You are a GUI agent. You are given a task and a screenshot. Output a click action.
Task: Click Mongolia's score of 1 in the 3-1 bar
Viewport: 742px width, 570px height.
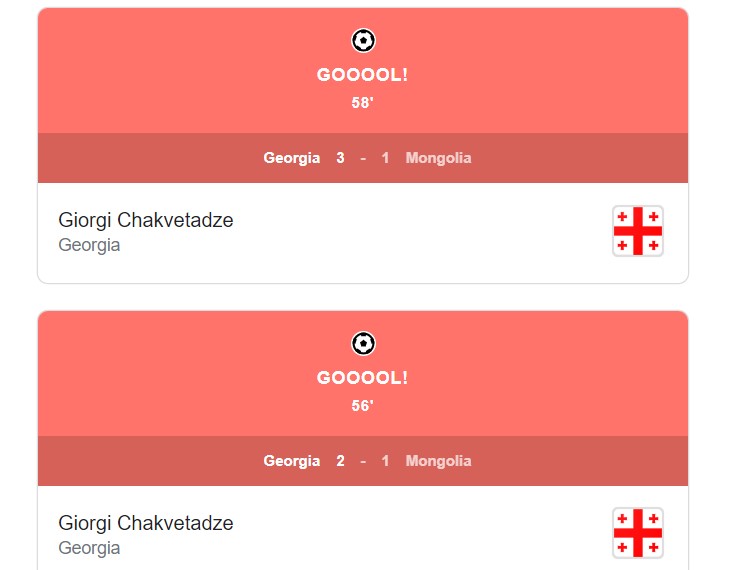click(x=385, y=158)
